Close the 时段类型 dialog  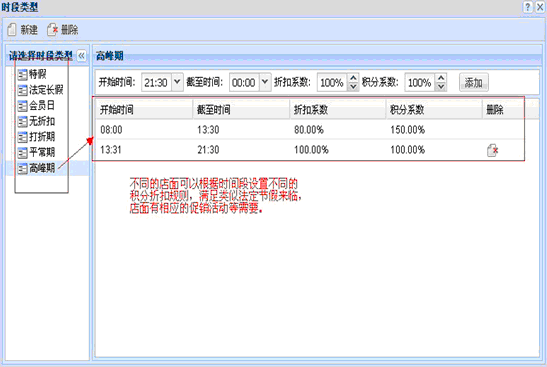[540, 7]
